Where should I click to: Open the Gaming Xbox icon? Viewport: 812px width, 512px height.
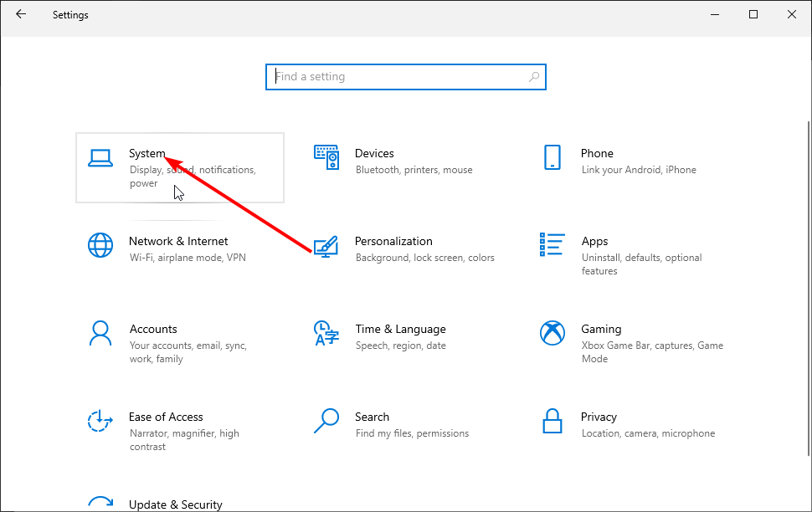[552, 333]
